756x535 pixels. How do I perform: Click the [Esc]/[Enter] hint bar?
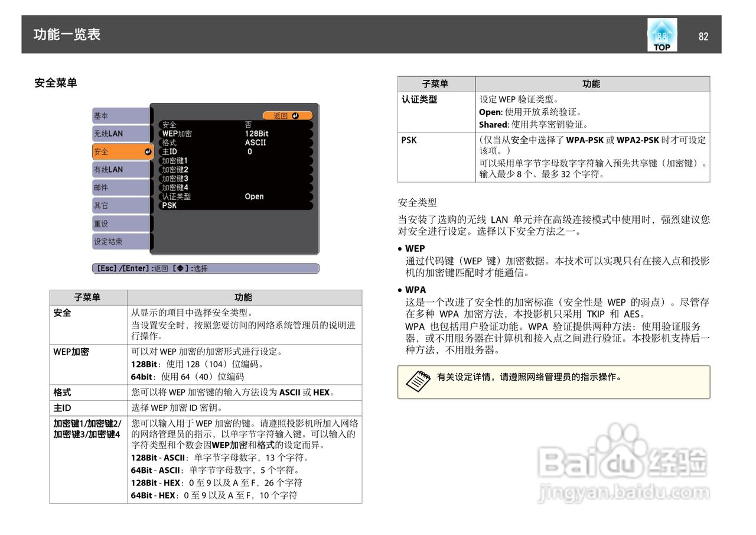pyautogui.click(x=206, y=268)
